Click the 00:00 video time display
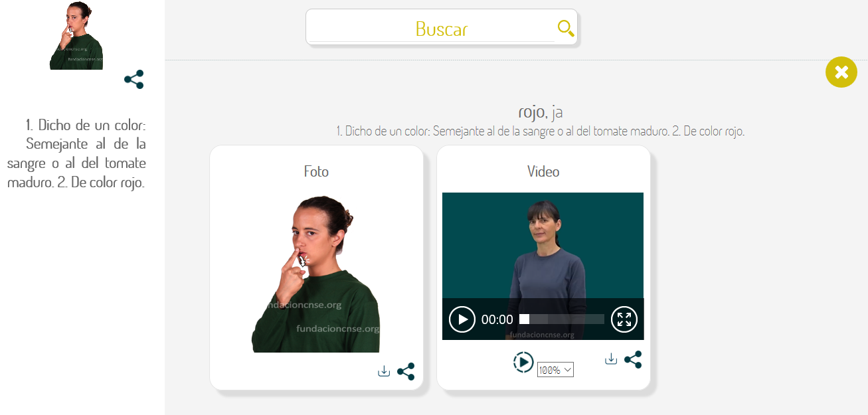 click(497, 319)
